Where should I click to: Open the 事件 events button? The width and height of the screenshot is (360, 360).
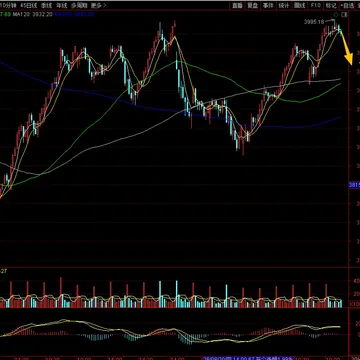point(268,6)
